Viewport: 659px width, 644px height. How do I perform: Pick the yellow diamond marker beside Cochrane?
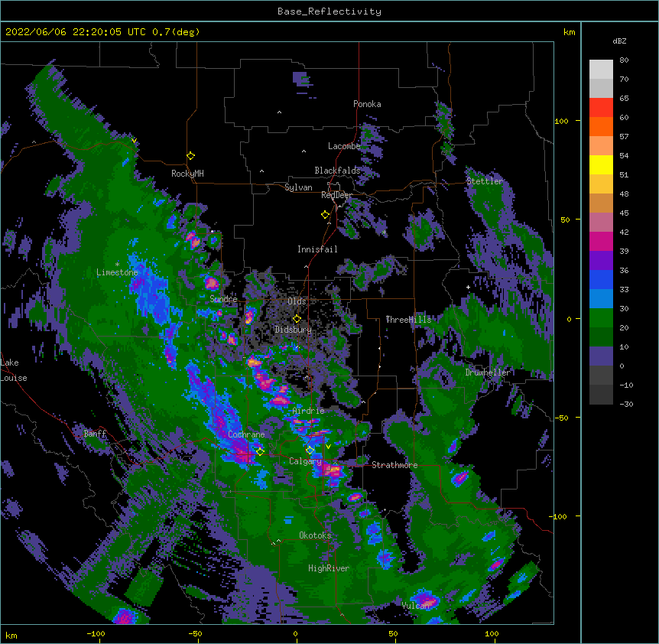260,452
